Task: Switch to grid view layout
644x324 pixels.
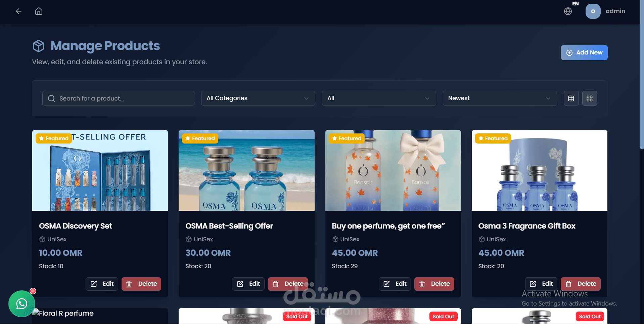Action: coord(590,98)
